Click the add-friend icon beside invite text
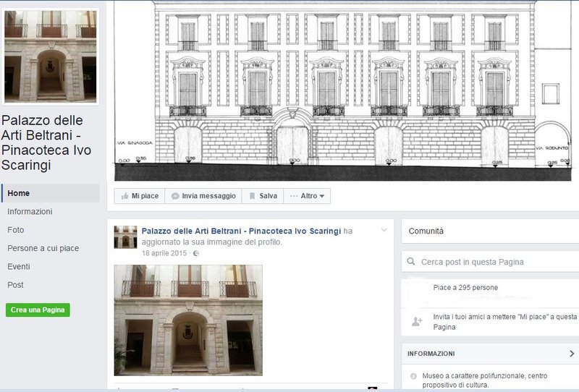Screen dimensions: 579x392 coord(417,322)
